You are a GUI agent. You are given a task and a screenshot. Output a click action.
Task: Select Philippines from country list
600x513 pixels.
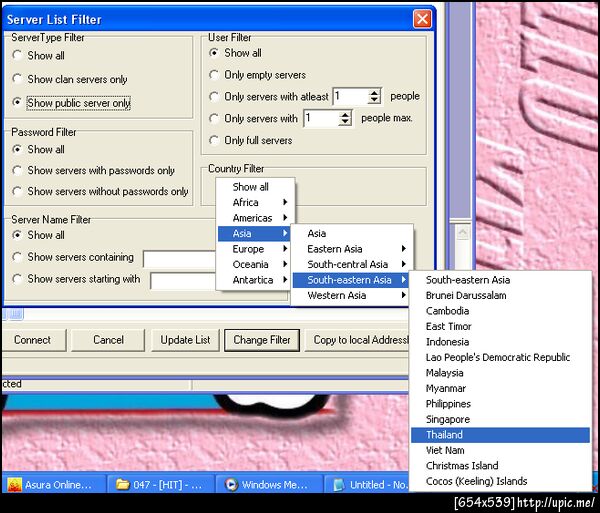(500, 404)
